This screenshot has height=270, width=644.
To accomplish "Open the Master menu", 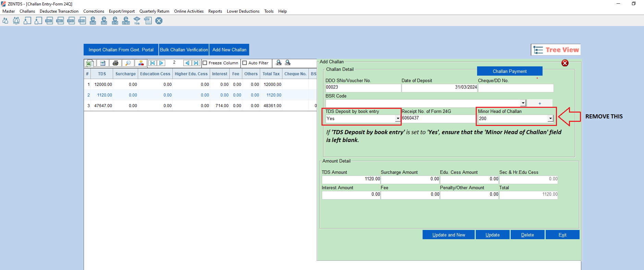I will [9, 11].
